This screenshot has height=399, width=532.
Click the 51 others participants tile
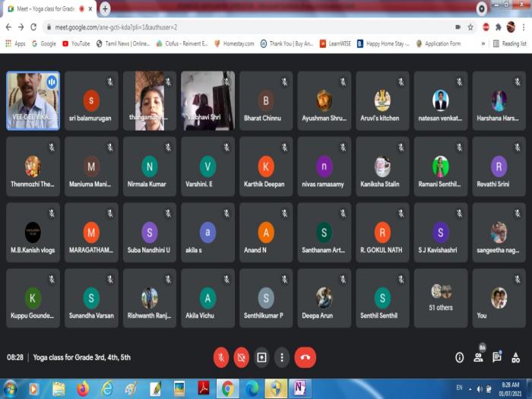point(441,298)
